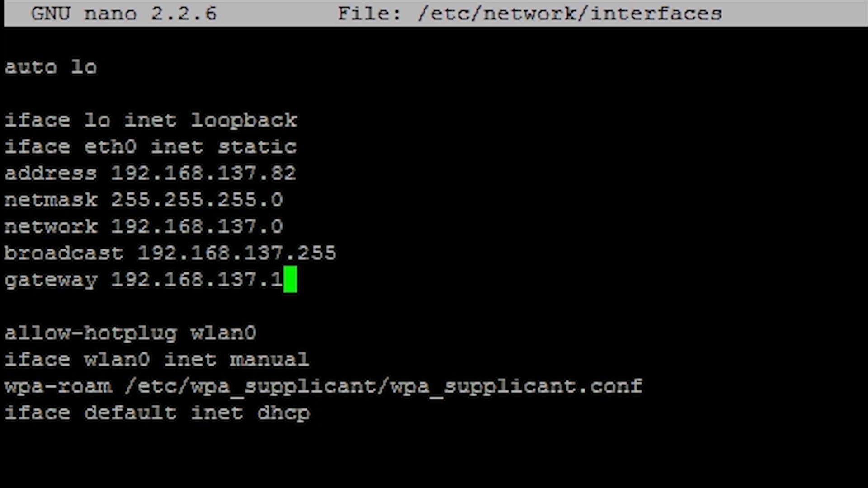Click the broadcast value 192.168.137.255
The height and width of the screenshot is (488, 868).
click(237, 253)
